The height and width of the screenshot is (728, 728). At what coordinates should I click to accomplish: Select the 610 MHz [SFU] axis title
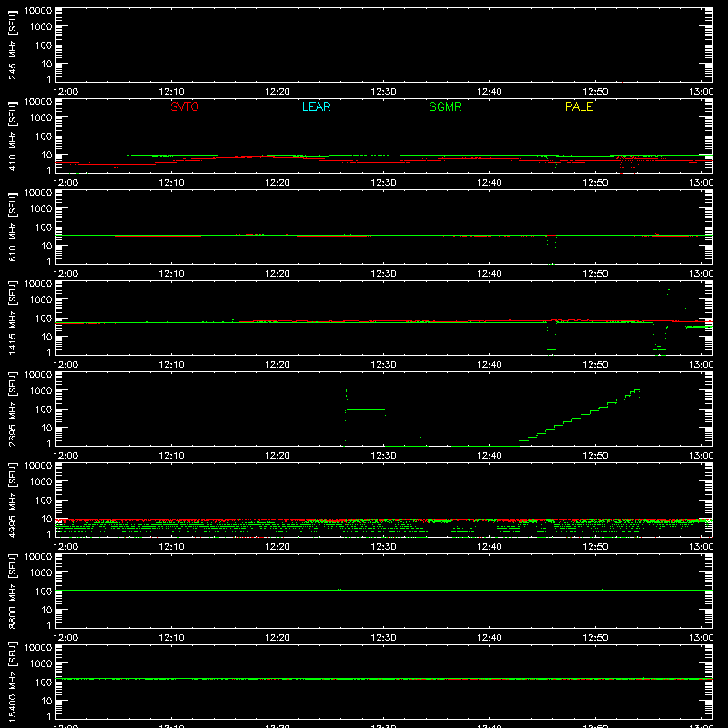[12, 227]
